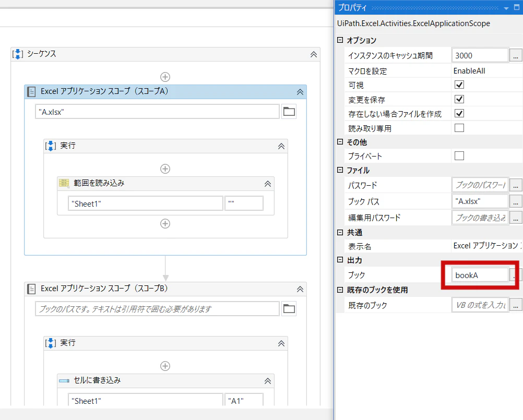
Task: Open expression editor for 既存のブック property
Action: tap(516, 305)
